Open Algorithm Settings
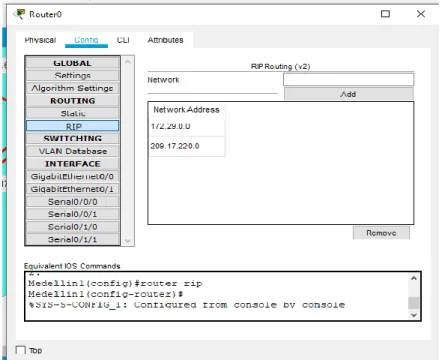 [x=73, y=88]
